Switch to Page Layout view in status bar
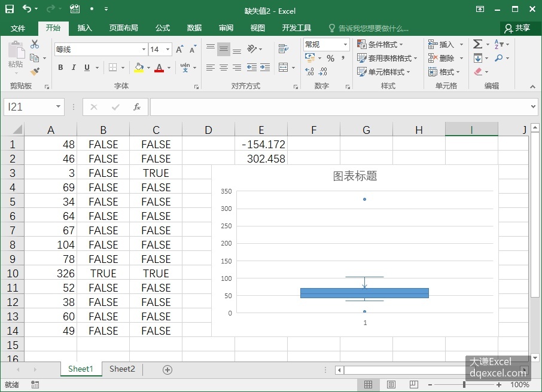The height and width of the screenshot is (392, 542). 391,384
